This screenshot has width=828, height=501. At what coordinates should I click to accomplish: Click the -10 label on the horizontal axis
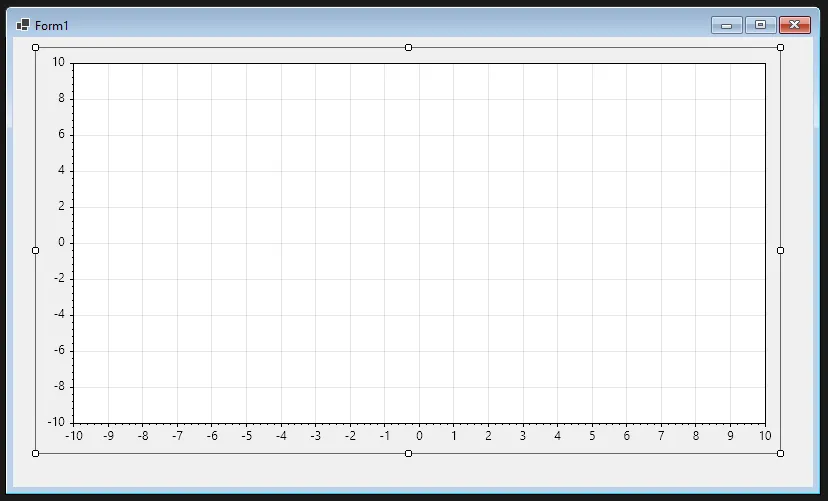point(73,435)
